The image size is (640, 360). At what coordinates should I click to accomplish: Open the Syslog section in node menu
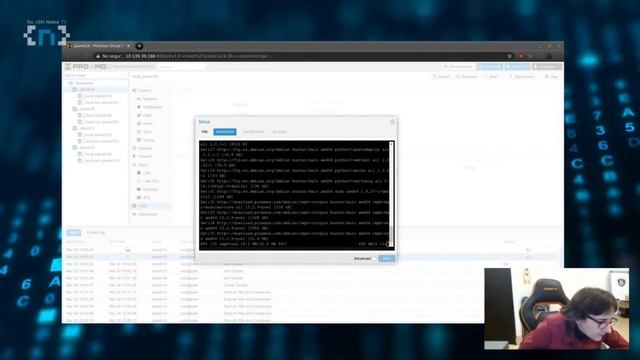coord(146,140)
